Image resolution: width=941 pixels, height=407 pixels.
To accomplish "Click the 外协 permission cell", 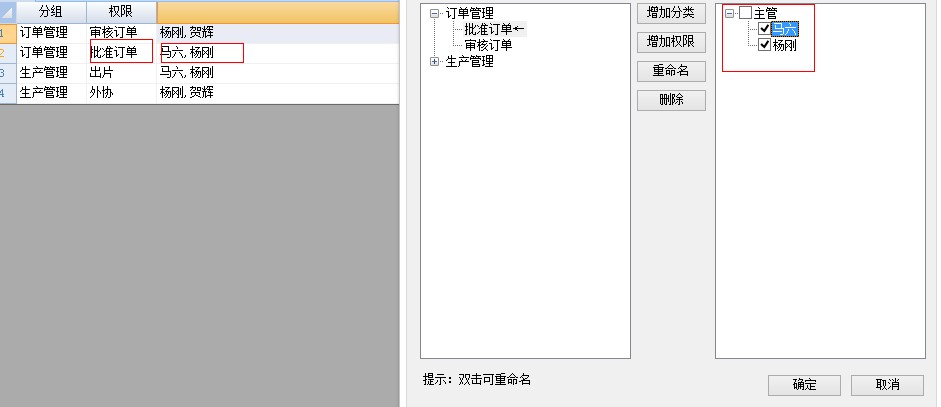I will (122, 93).
